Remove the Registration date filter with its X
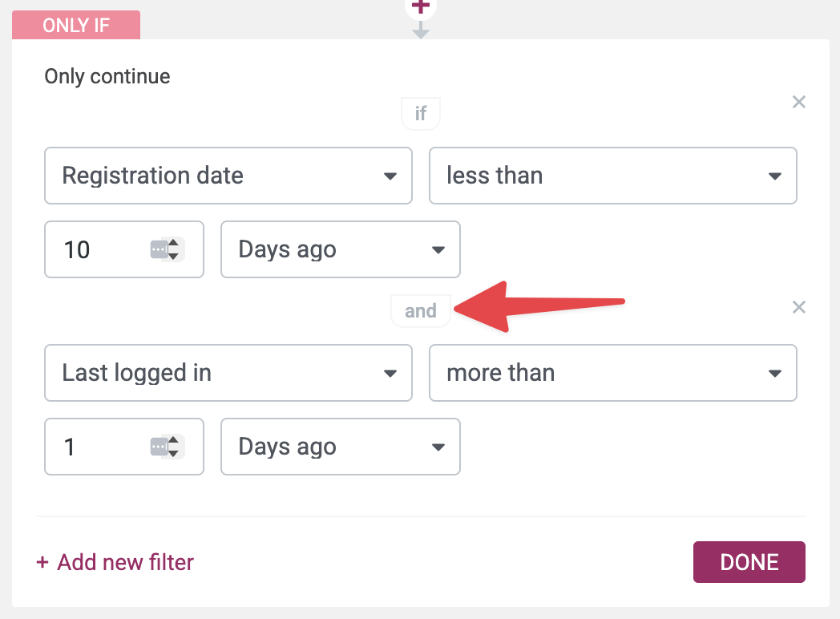This screenshot has height=619, width=840. (798, 102)
